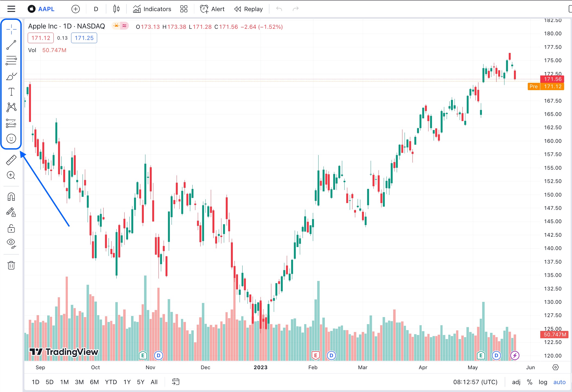Switch to the 1Y timeframe
572x392 pixels.
[126, 382]
